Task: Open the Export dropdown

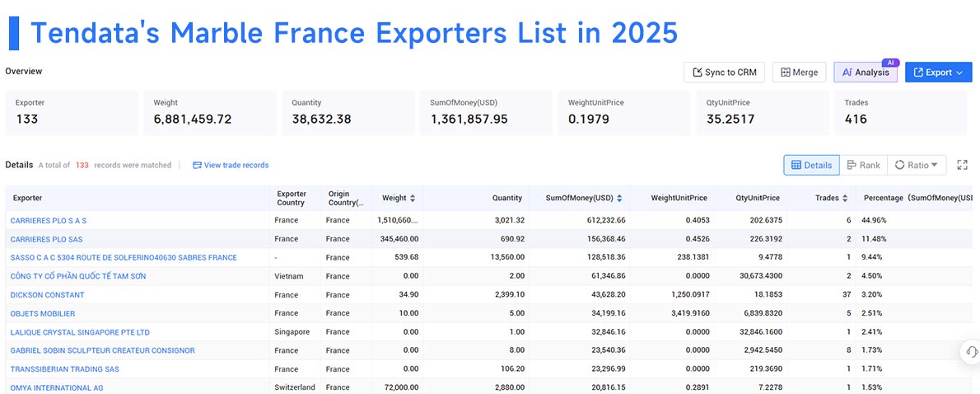Action: coord(938,73)
